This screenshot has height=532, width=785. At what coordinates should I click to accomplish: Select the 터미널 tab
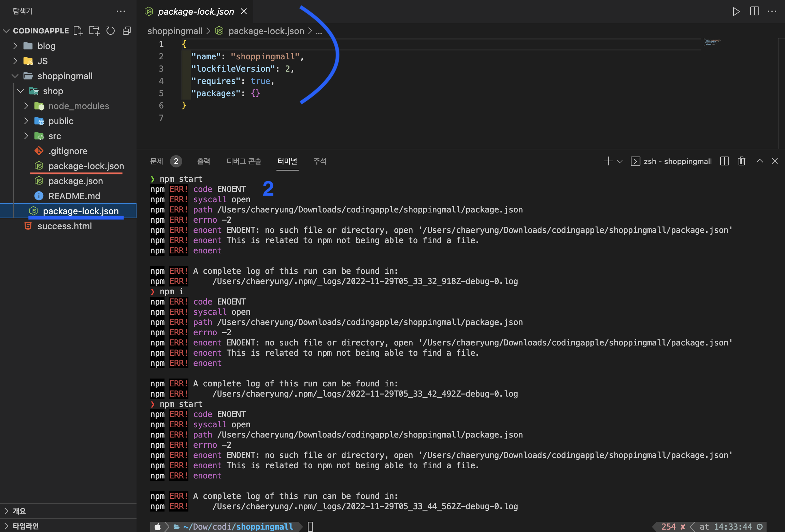coord(287,161)
